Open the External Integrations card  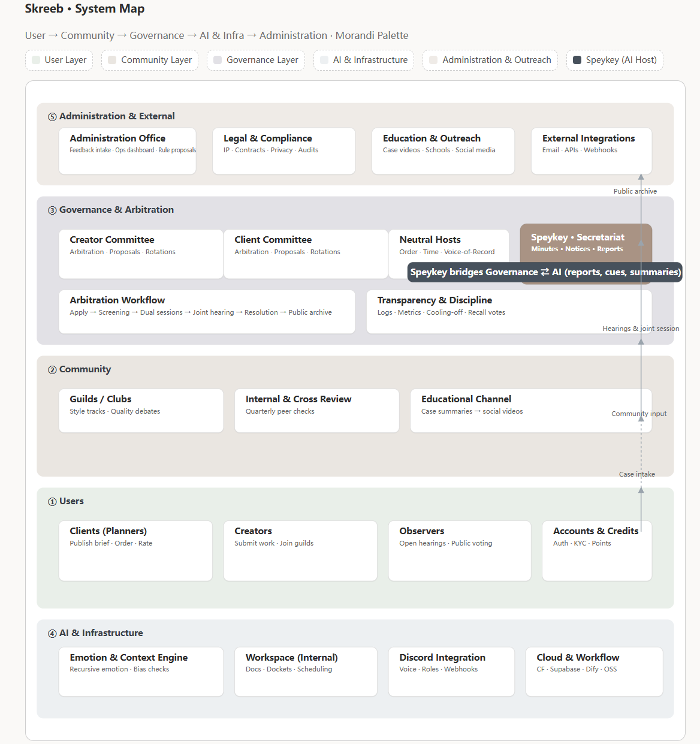point(592,151)
